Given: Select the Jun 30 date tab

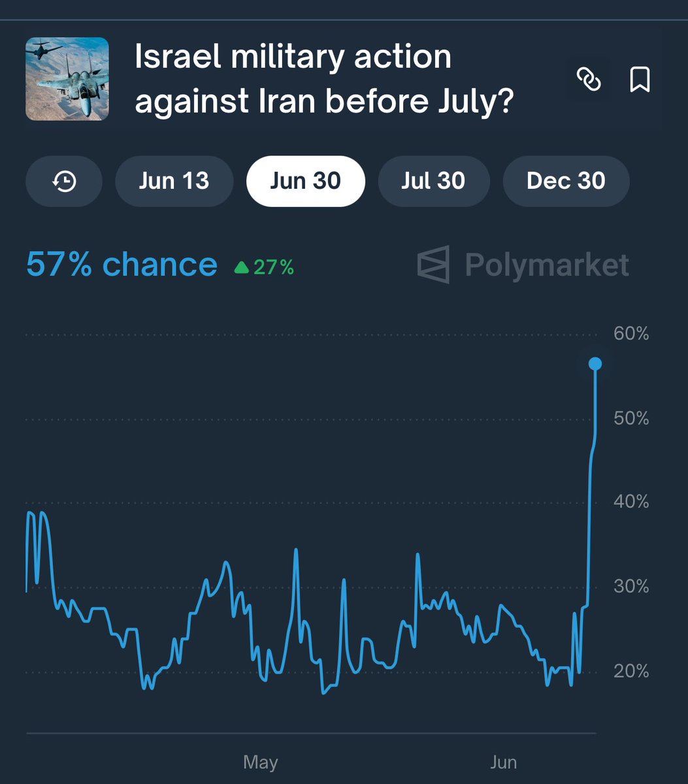Looking at the screenshot, I should tap(305, 181).
